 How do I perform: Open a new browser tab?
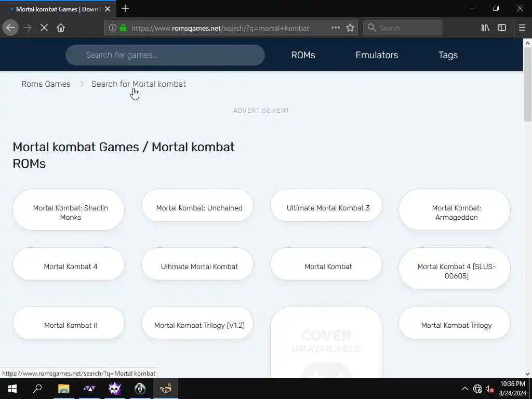[125, 8]
